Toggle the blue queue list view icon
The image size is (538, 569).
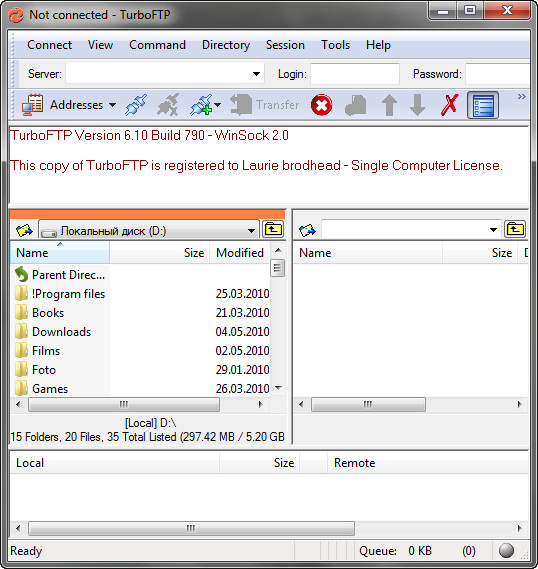click(483, 105)
